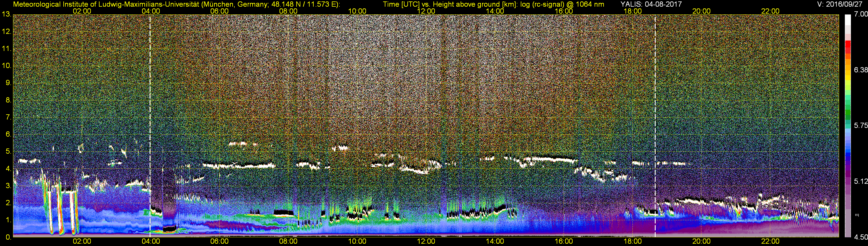The width and height of the screenshot is (868, 246).
Task: Select 18:00 on the lower time axis
Action: click(x=632, y=241)
